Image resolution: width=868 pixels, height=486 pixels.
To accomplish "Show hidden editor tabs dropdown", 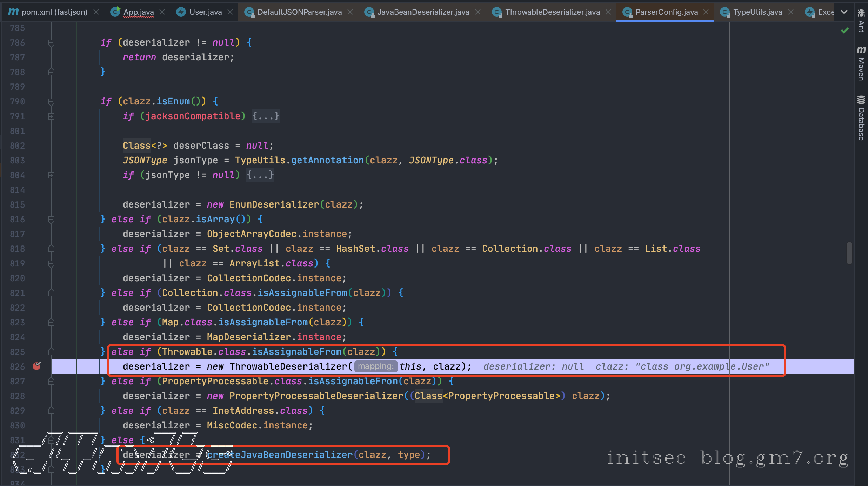I will pyautogui.click(x=844, y=12).
